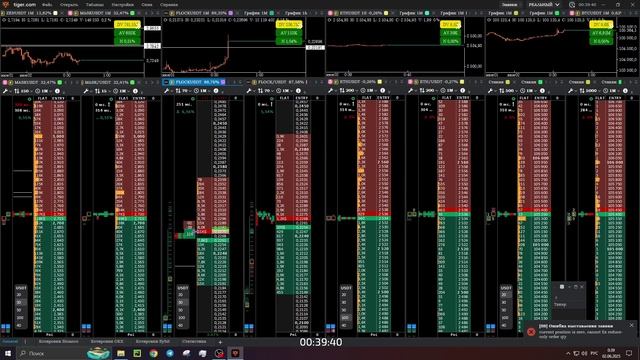Open wrench settings of the FLOCKUSDT order book
Image resolution: width=640 pixels, height=360 pixels.
click(167, 91)
